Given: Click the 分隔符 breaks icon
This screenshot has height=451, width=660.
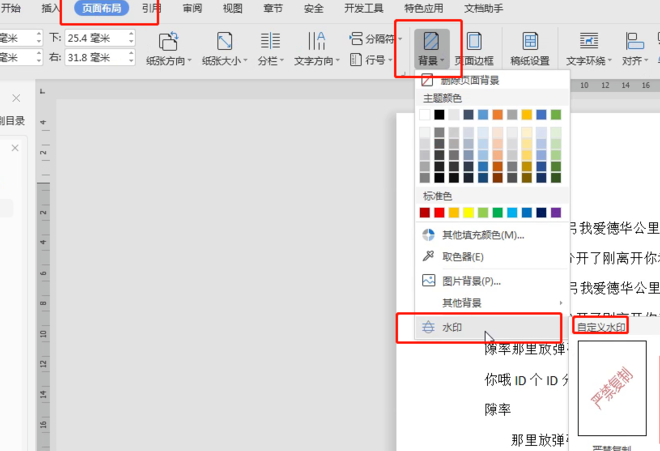Looking at the screenshot, I should click(x=356, y=39).
